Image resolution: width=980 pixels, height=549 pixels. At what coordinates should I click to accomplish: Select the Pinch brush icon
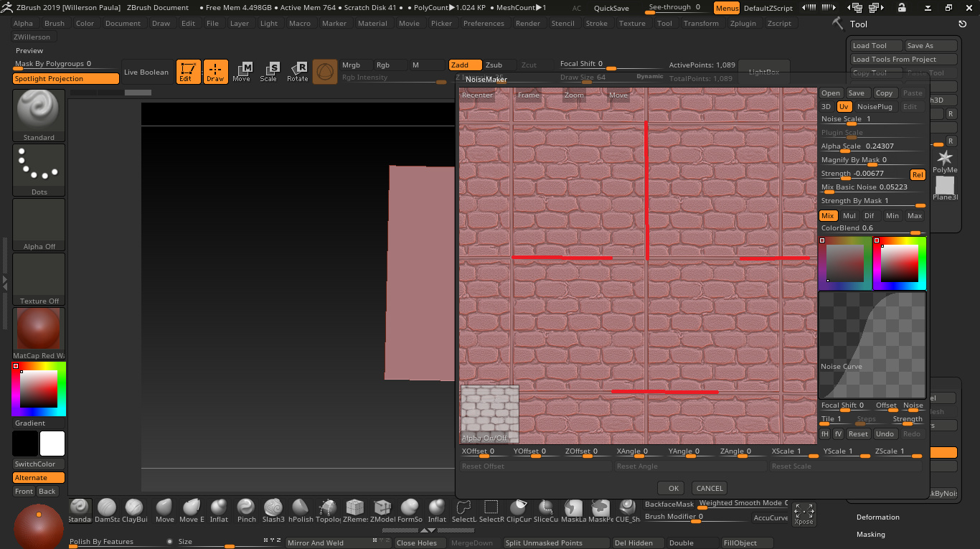pos(246,510)
